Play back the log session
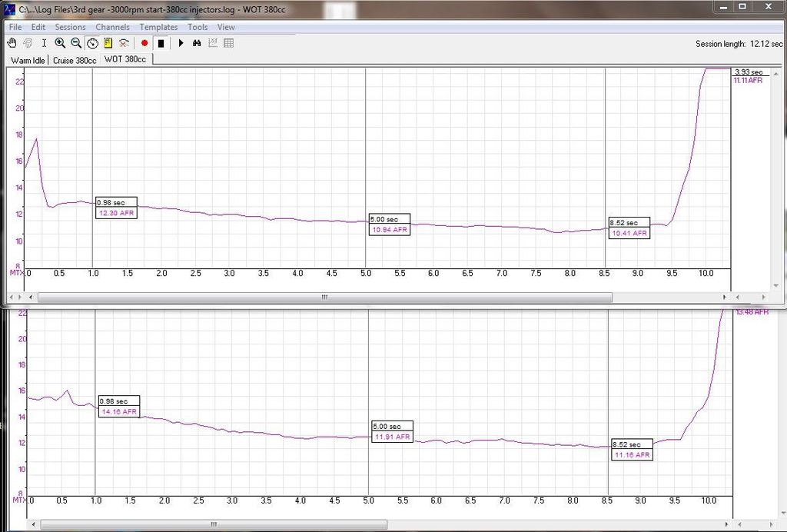787x532 pixels. click(x=181, y=43)
